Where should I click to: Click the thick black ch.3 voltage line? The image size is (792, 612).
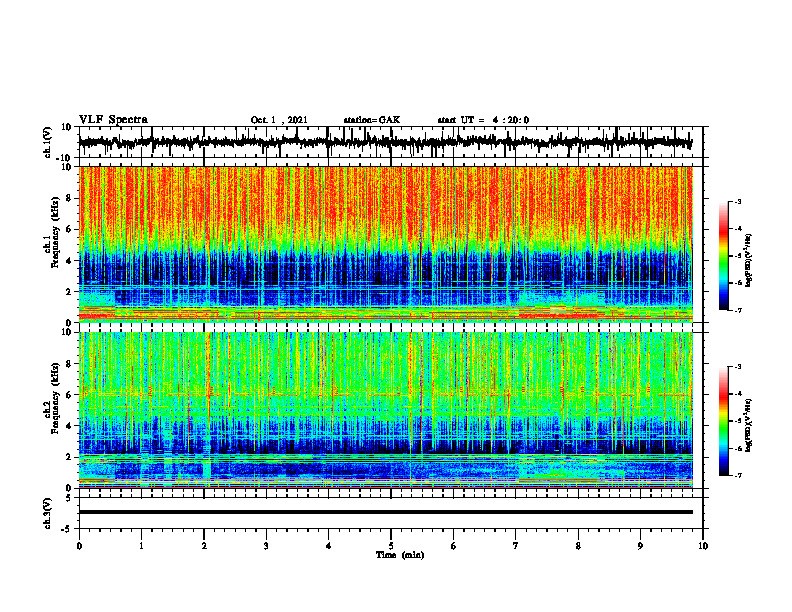tap(385, 512)
